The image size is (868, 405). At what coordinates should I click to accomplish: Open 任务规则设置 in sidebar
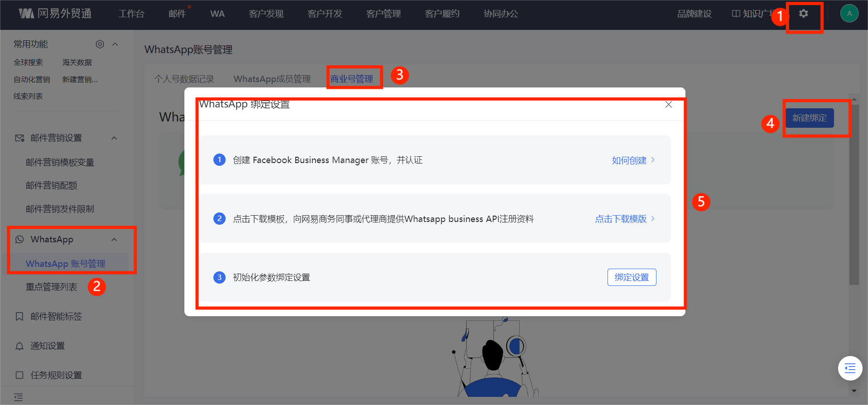pyautogui.click(x=56, y=375)
